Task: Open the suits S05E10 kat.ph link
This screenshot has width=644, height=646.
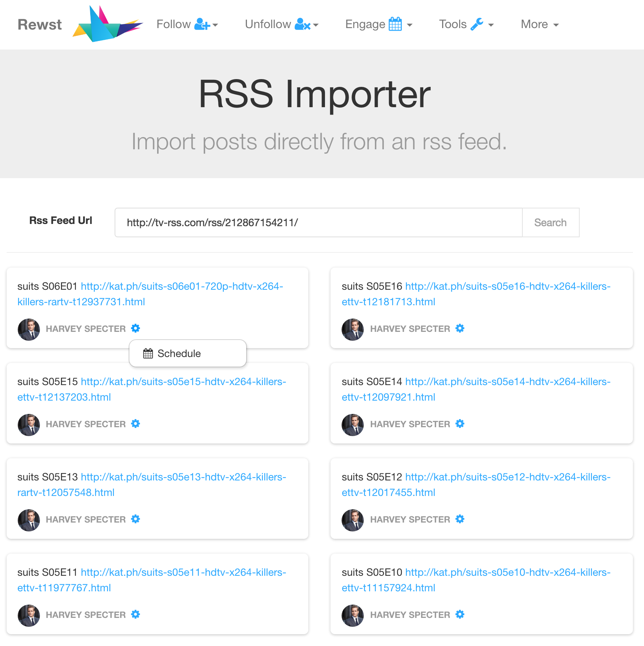Action: point(476,580)
